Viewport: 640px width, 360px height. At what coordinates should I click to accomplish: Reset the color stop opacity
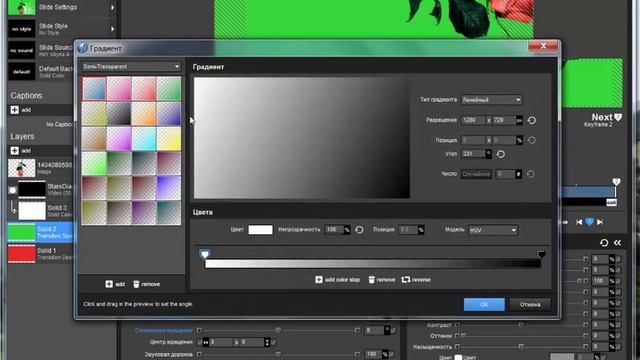tap(359, 230)
